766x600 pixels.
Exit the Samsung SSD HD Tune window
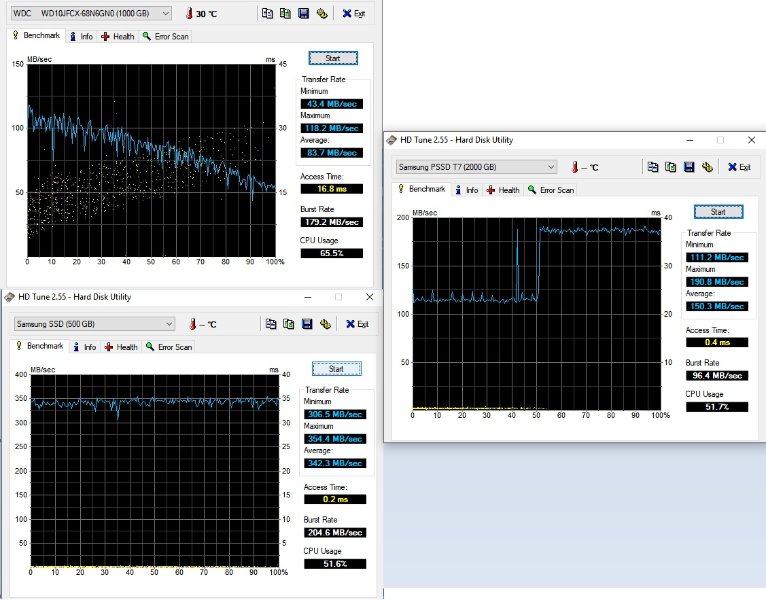358,324
